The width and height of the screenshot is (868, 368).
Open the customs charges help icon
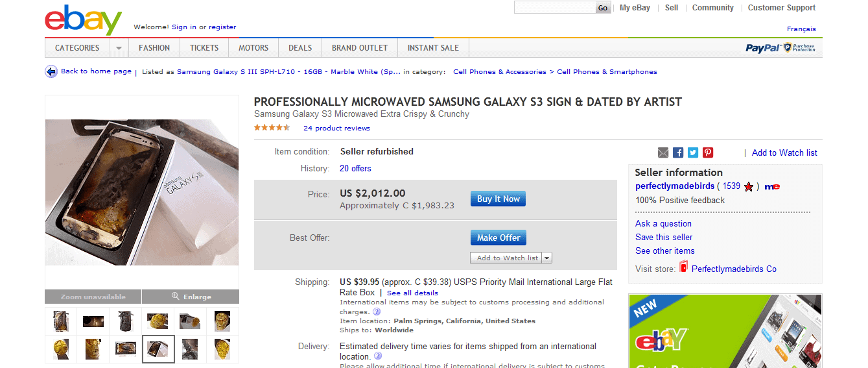click(377, 312)
